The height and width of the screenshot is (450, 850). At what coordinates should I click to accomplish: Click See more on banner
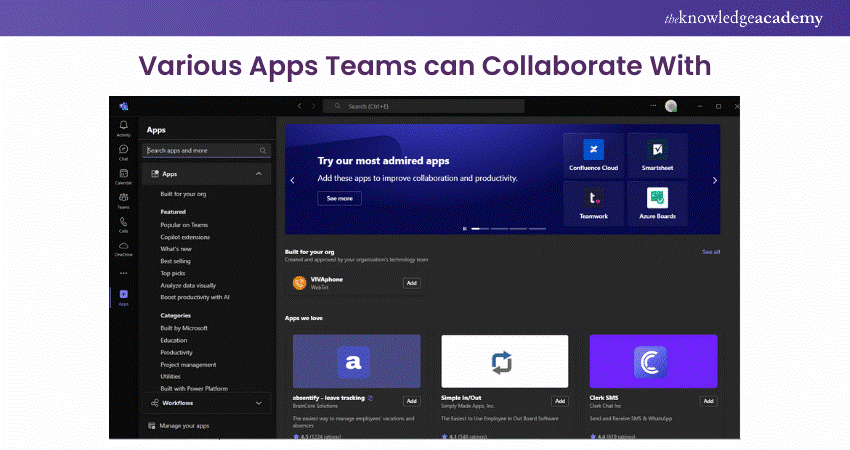click(339, 198)
